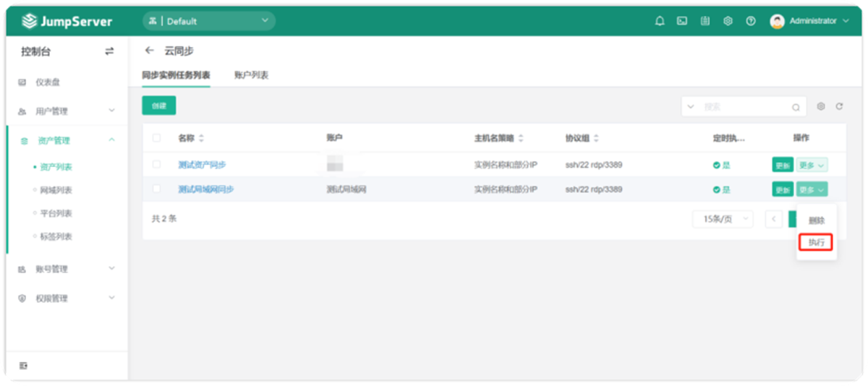Check the 测试资产同步 row checkbox
Viewport: 868px width, 386px height.
[x=156, y=165]
